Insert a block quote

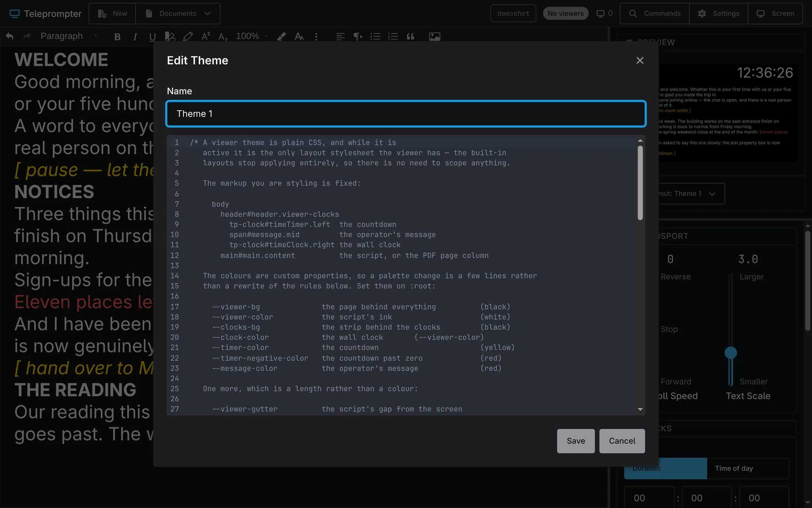(410, 37)
